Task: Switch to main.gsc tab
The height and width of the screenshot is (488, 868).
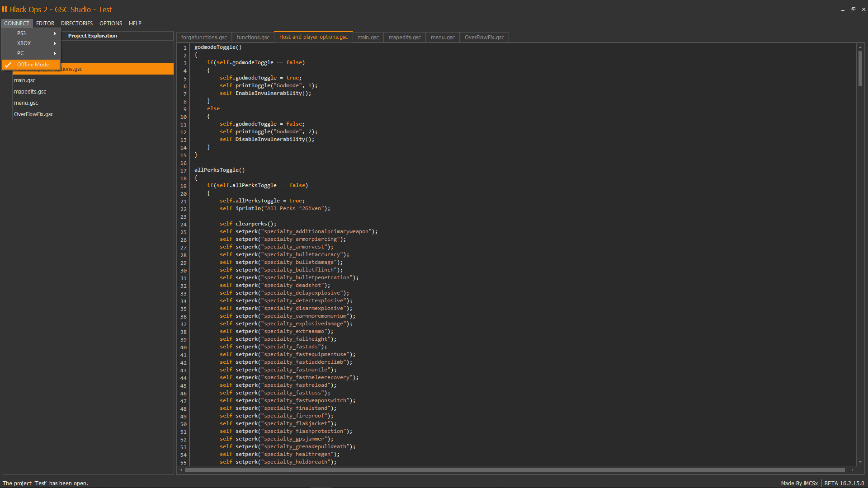Action: 368,38
